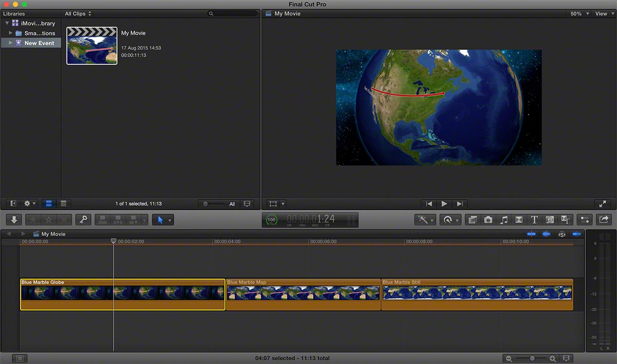Open the Keyword Editor key icon

(x=83, y=220)
